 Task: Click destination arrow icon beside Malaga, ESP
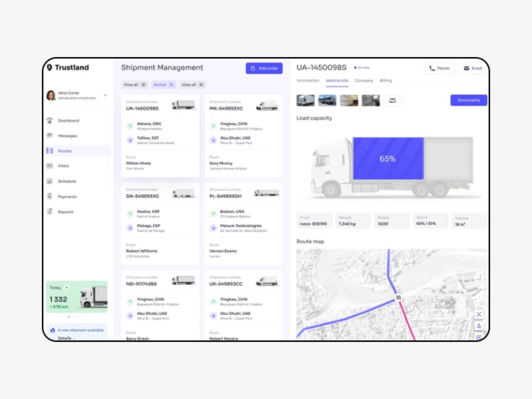pyautogui.click(x=130, y=228)
